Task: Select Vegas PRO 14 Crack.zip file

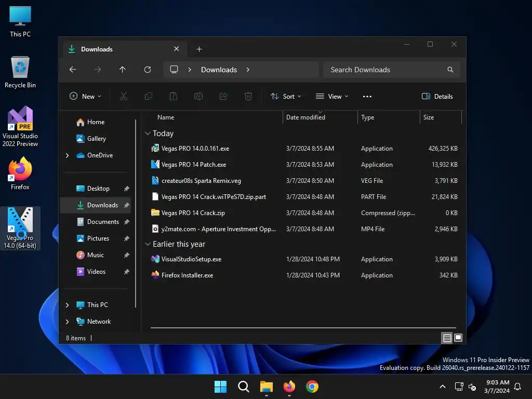Action: point(304,212)
